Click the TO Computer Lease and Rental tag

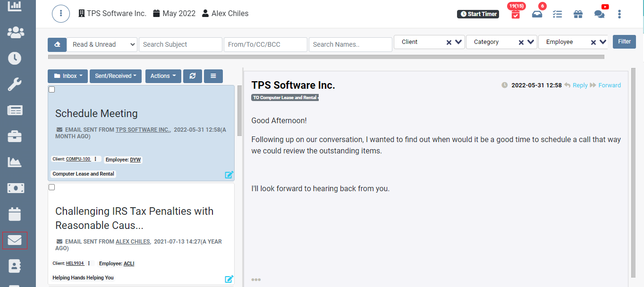tap(285, 98)
